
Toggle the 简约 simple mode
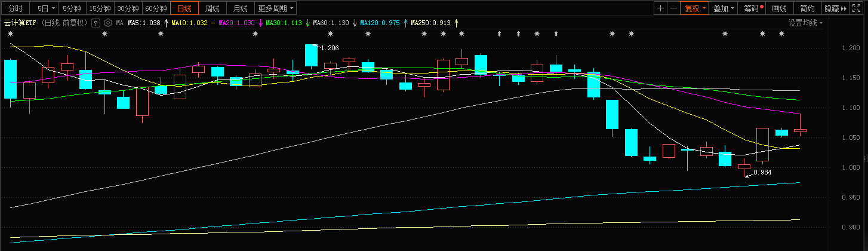pyautogui.click(x=807, y=8)
